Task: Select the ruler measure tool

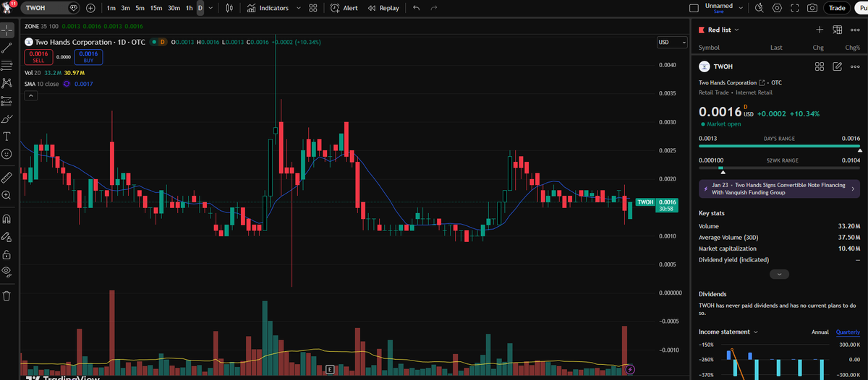Action: pyautogui.click(x=7, y=177)
